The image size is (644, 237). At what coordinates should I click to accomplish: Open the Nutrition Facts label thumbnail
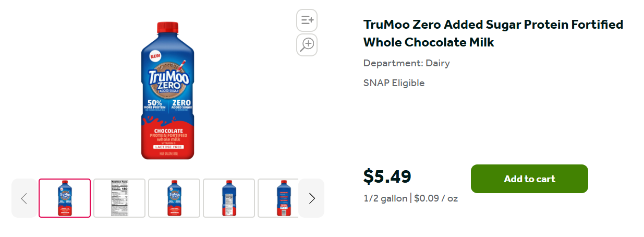(119, 198)
